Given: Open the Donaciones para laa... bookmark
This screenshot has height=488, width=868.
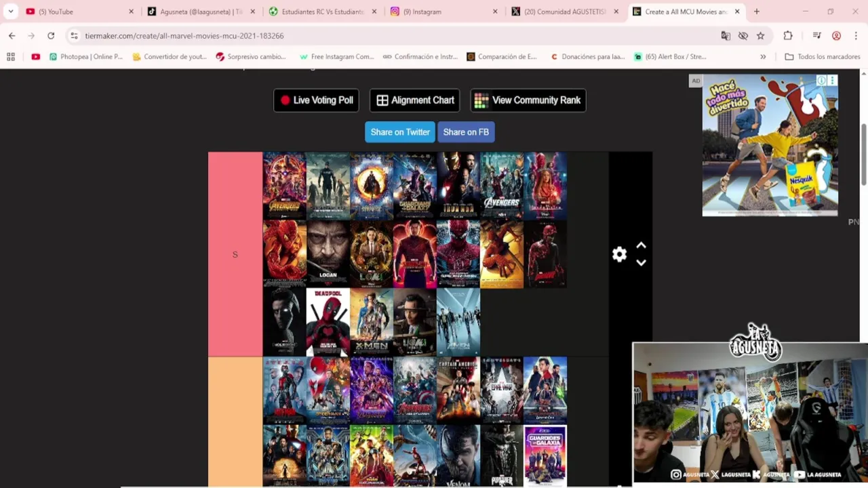Looking at the screenshot, I should point(587,57).
